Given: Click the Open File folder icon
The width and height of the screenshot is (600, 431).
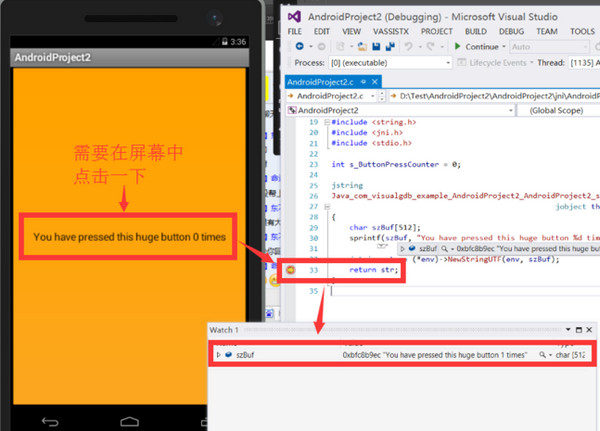Looking at the screenshot, I should [x=362, y=47].
